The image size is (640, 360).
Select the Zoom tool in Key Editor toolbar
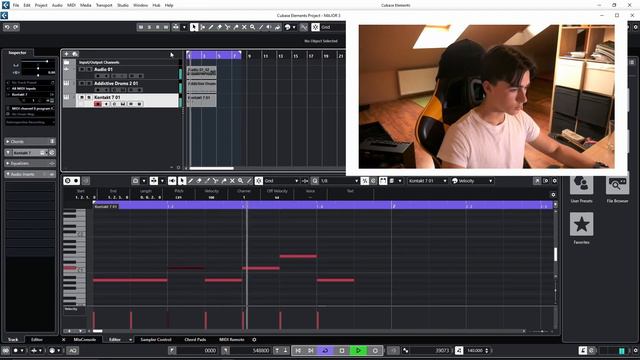[x=240, y=181]
